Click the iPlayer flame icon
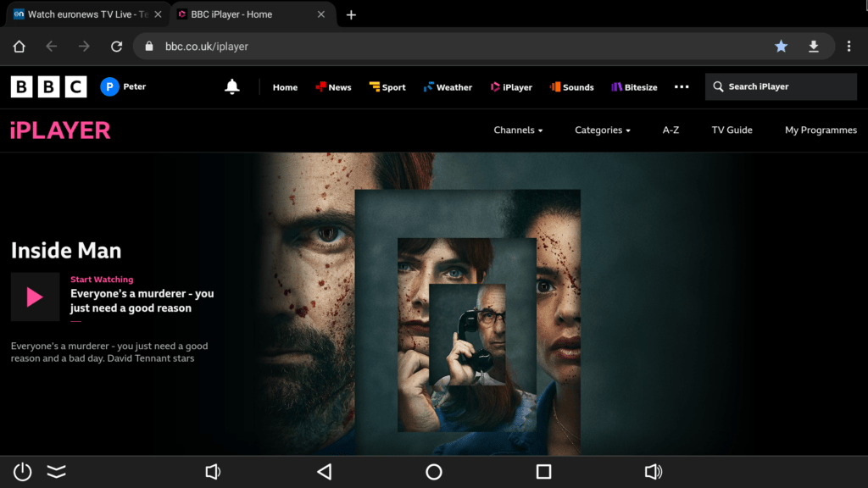Screen dimensions: 868x488 pyautogui.click(x=493, y=86)
